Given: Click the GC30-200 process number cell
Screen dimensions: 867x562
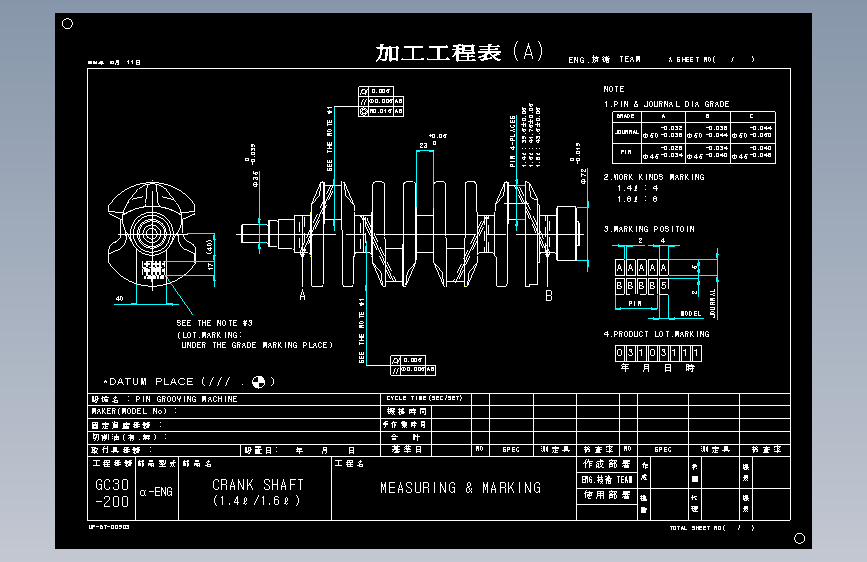Looking at the screenshot, I should 112,488.
